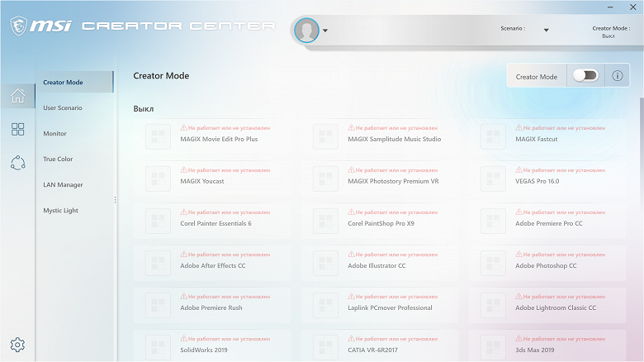Click Adobe Photoshop CC app icon
Viewport: 644px width, 362px height.
pyautogui.click(x=493, y=263)
